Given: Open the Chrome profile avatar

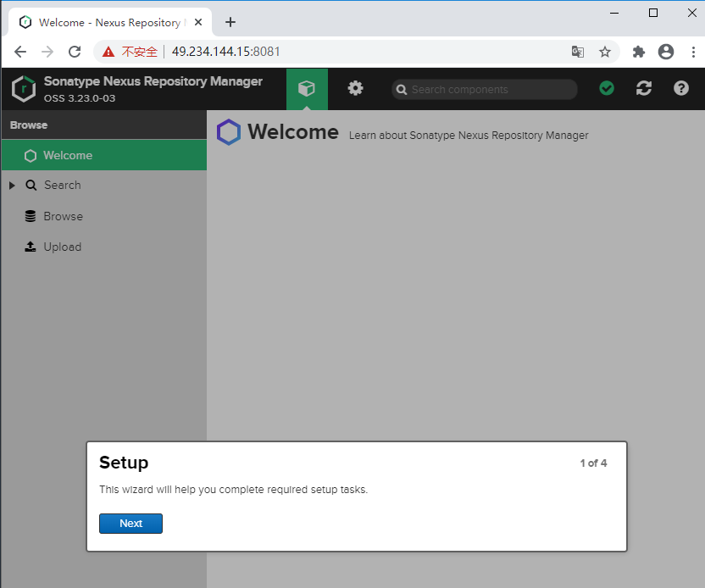Looking at the screenshot, I should point(666,52).
